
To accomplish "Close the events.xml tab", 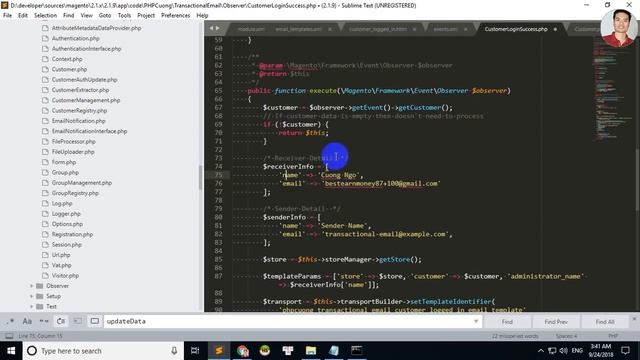I will [x=466, y=29].
